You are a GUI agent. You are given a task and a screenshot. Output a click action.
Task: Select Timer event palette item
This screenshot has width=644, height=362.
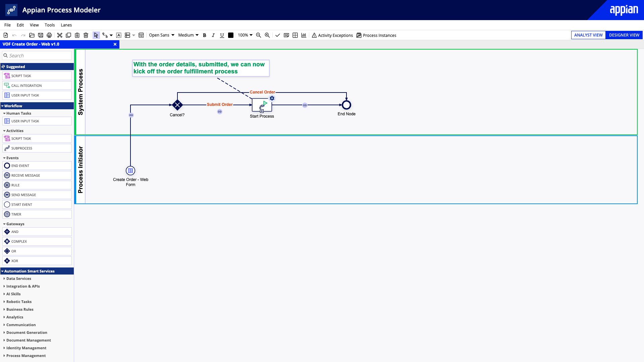coord(37,214)
